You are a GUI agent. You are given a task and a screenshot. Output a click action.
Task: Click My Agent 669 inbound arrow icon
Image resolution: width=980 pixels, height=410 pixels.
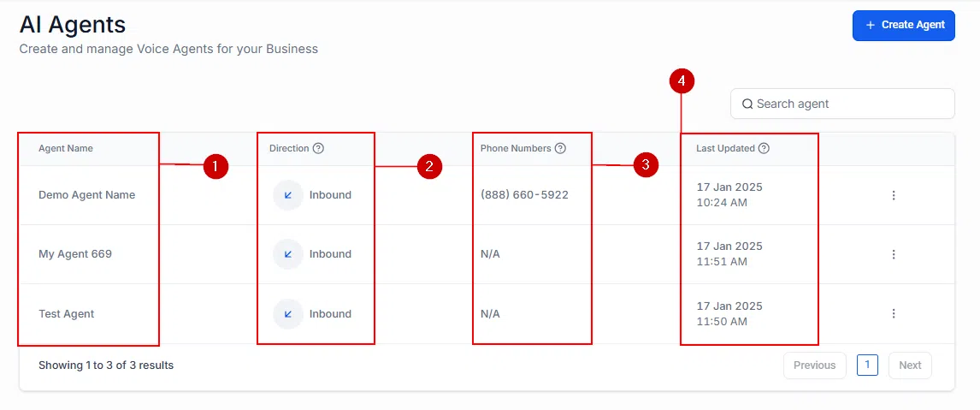tap(288, 254)
